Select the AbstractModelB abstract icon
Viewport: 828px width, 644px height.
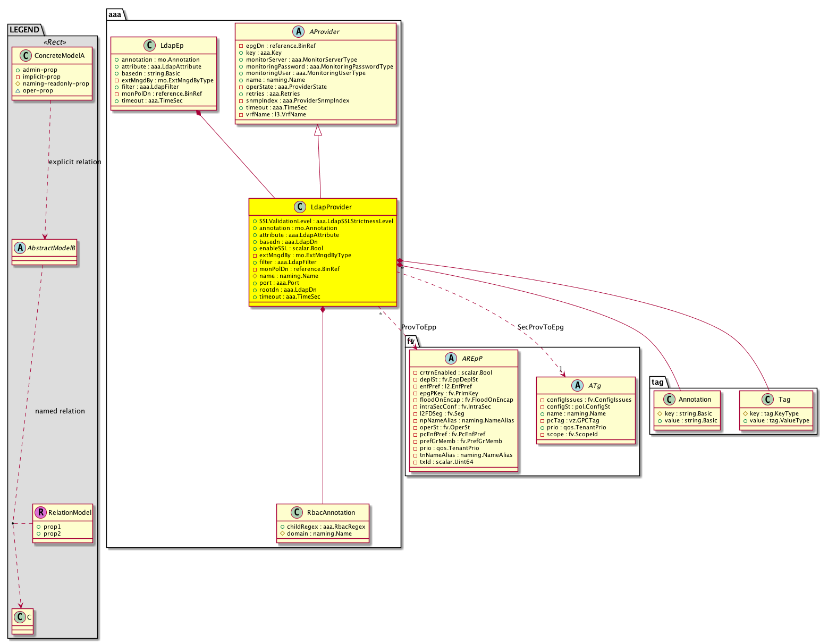(x=20, y=248)
